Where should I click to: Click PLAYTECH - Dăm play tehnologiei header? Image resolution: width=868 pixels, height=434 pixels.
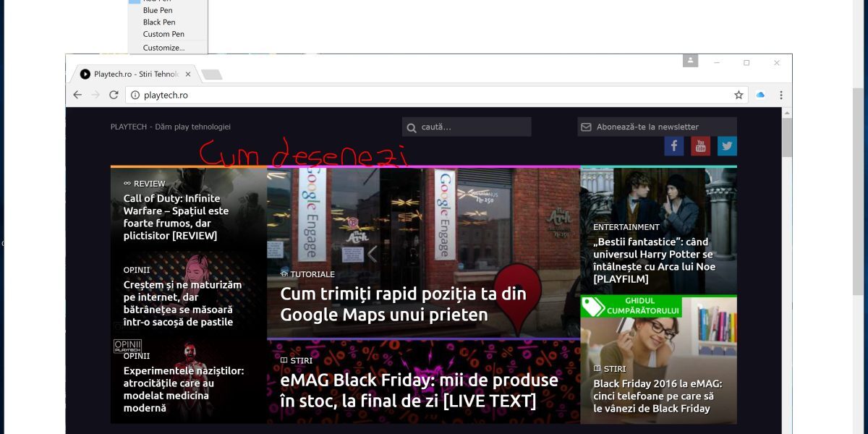click(171, 127)
